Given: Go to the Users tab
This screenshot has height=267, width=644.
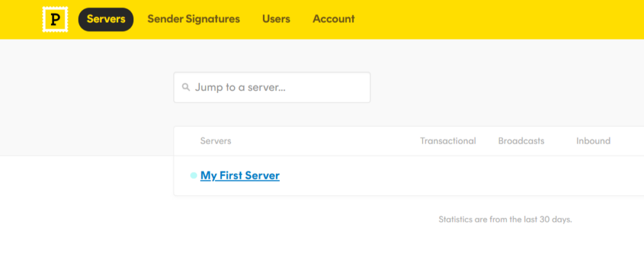Looking at the screenshot, I should pyautogui.click(x=276, y=19).
